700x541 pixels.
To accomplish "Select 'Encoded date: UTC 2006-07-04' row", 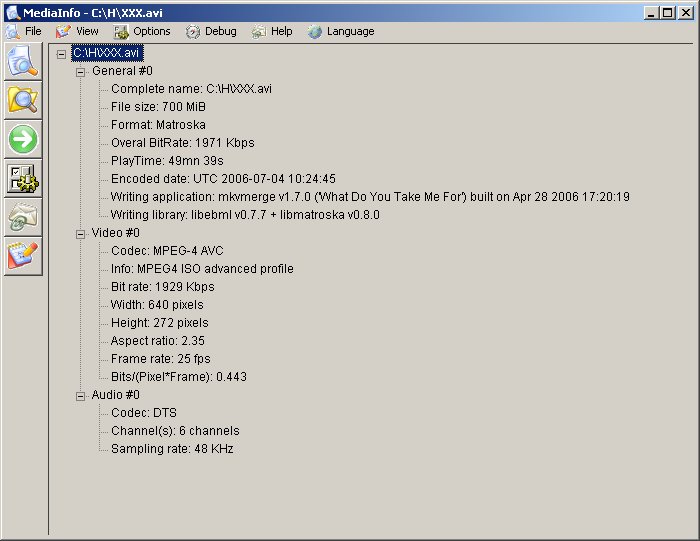I will [x=223, y=179].
